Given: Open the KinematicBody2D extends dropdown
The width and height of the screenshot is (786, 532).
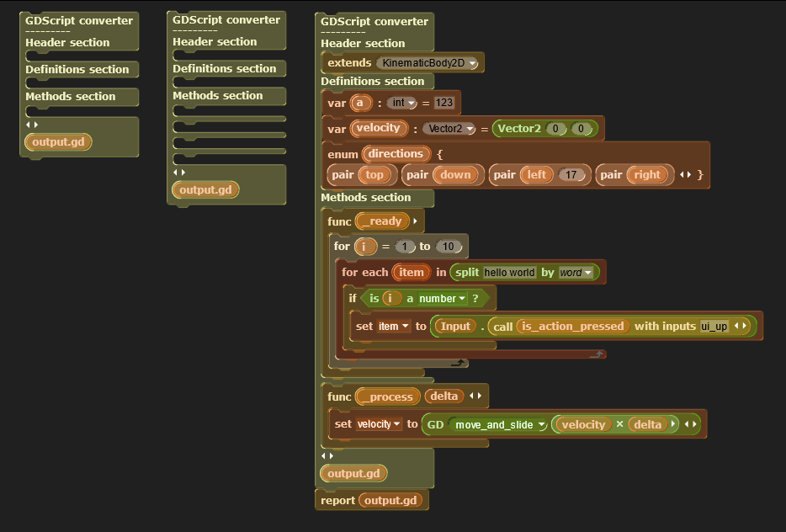Looking at the screenshot, I should [473, 64].
